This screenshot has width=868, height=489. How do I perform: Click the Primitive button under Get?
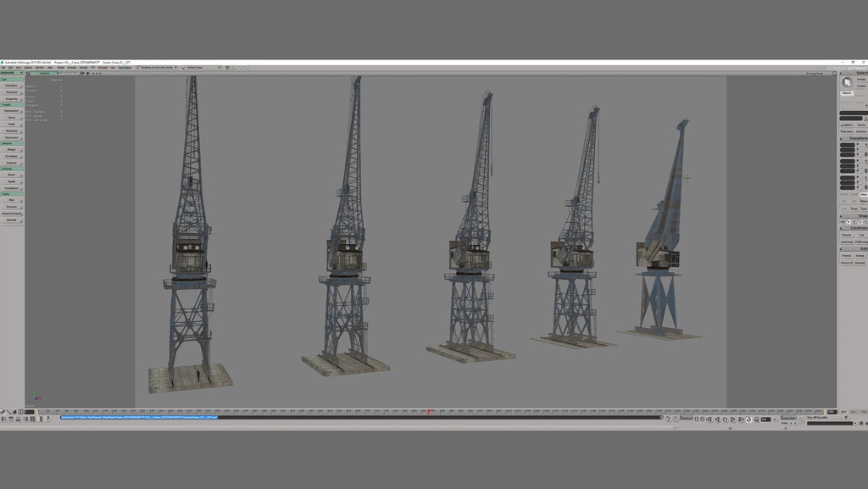[x=11, y=86]
